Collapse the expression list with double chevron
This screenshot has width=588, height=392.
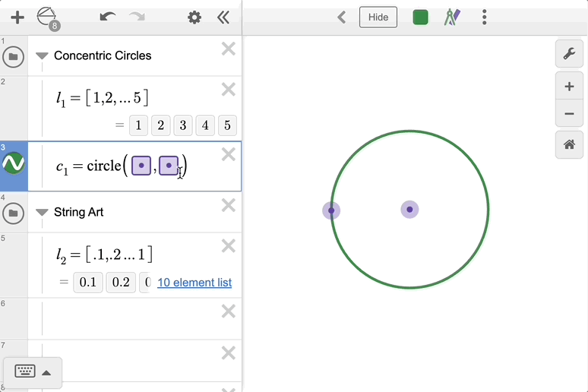click(x=223, y=17)
